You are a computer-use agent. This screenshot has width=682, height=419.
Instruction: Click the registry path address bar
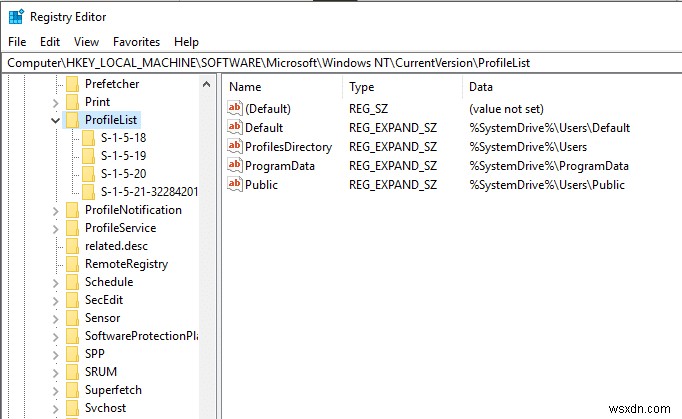[x=340, y=63]
